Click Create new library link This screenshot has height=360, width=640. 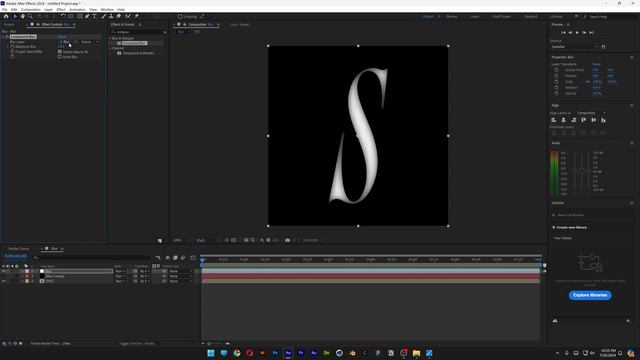click(x=570, y=227)
